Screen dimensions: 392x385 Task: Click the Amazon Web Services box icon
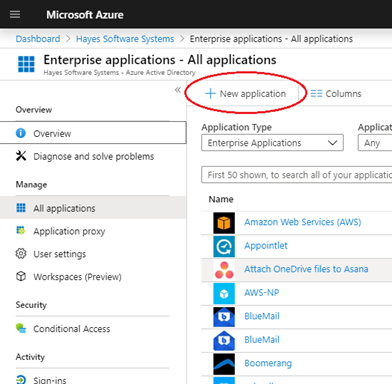tap(224, 223)
